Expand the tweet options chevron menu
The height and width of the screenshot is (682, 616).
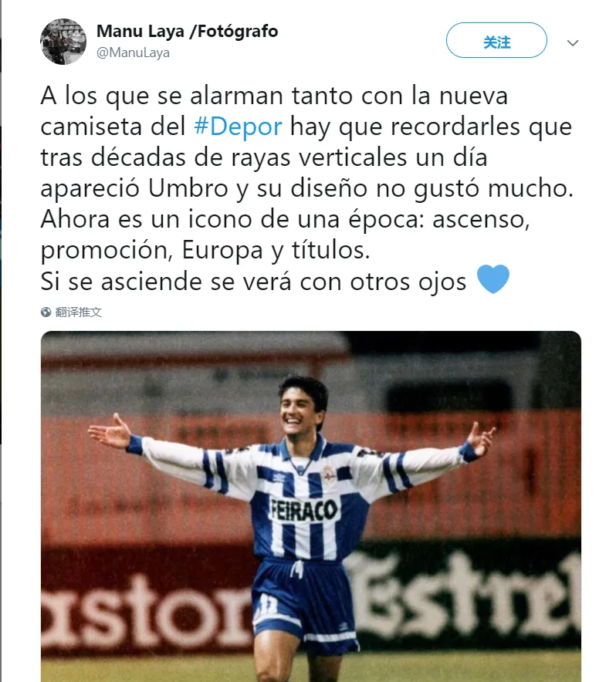pos(573,43)
